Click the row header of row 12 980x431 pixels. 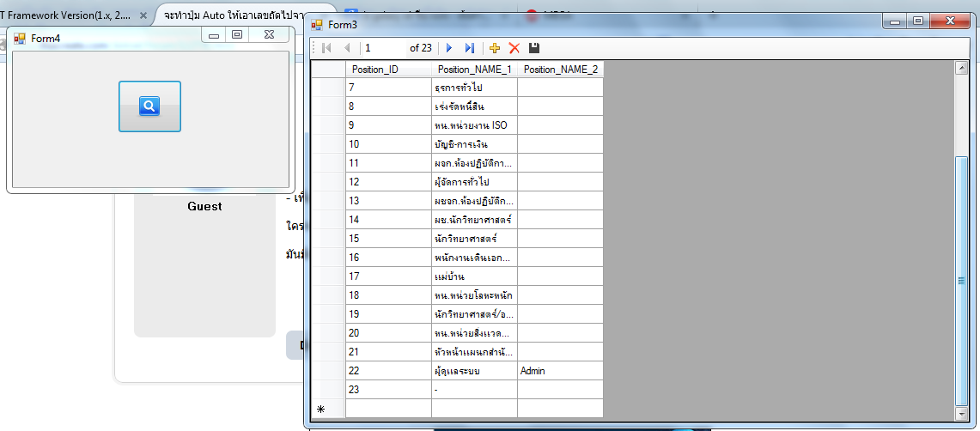[328, 182]
